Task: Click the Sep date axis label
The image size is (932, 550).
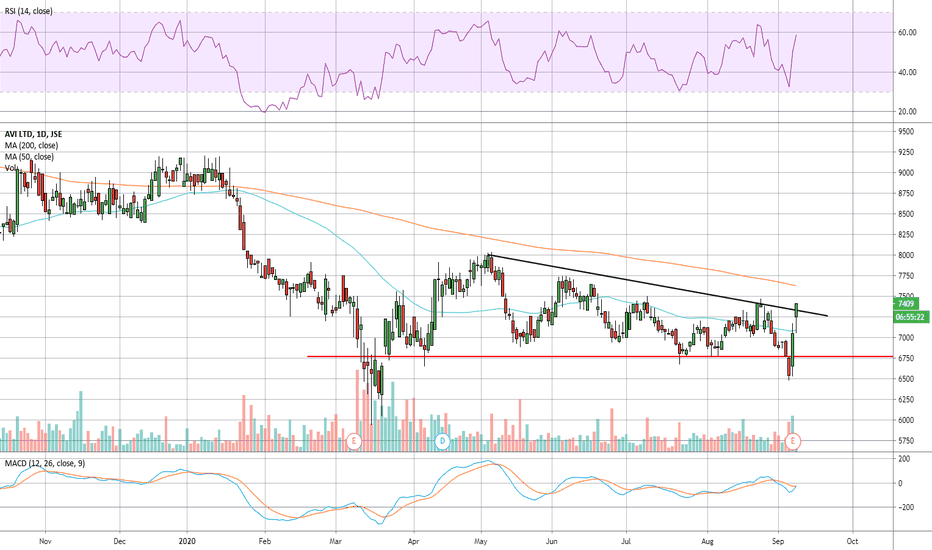Action: [778, 542]
